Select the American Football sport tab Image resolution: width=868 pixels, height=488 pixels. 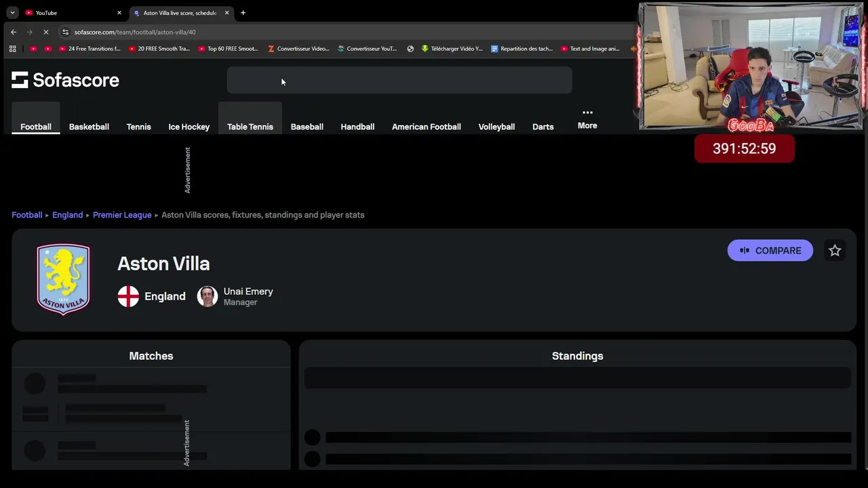(x=427, y=127)
